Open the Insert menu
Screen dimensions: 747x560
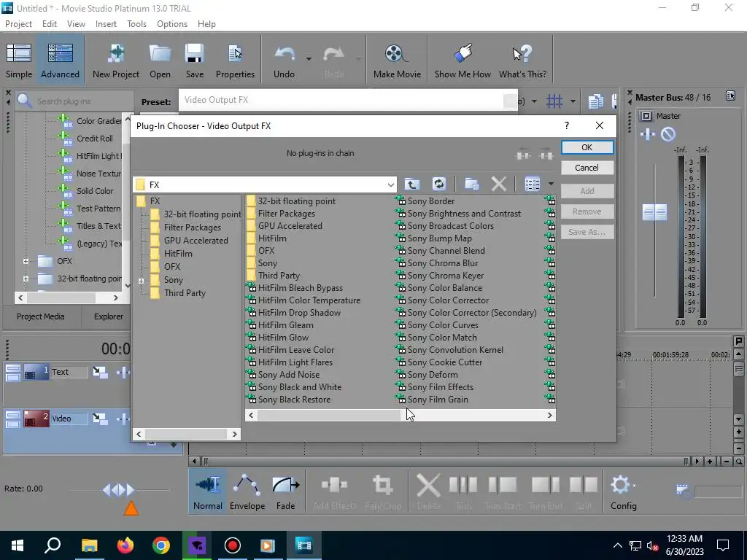point(106,24)
